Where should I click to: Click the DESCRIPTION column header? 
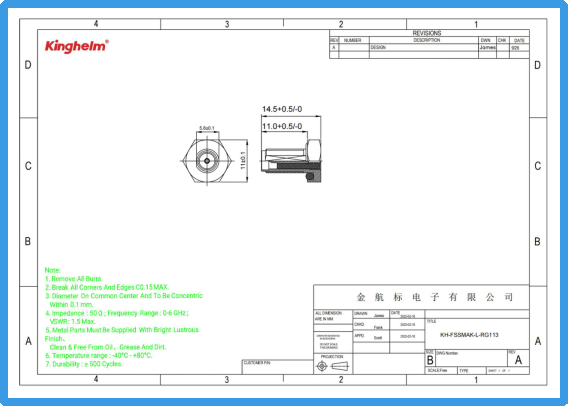coord(427,40)
